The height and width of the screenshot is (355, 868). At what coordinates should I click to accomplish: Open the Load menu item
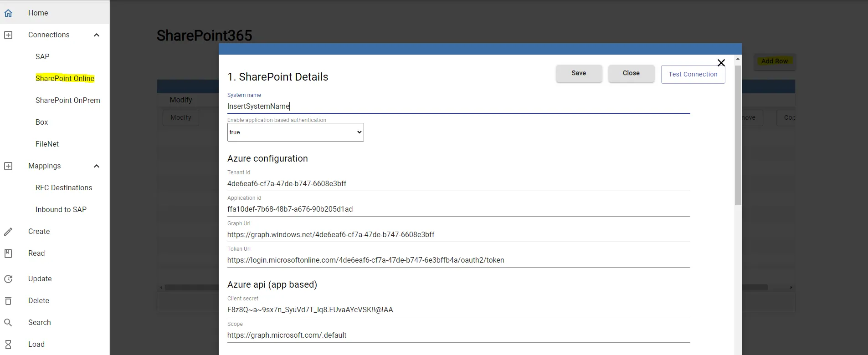(x=36, y=345)
